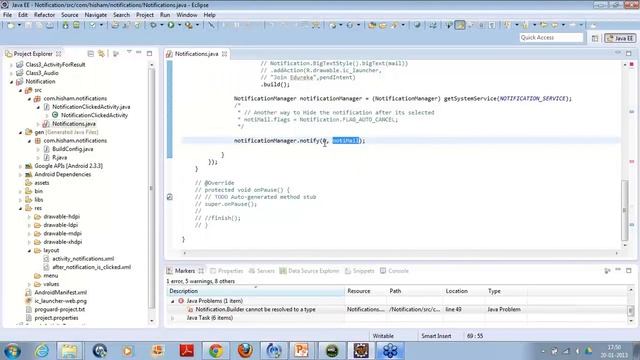640x360 pixels.
Task: Select activity_notifications.xml layout file
Action: tap(83, 259)
